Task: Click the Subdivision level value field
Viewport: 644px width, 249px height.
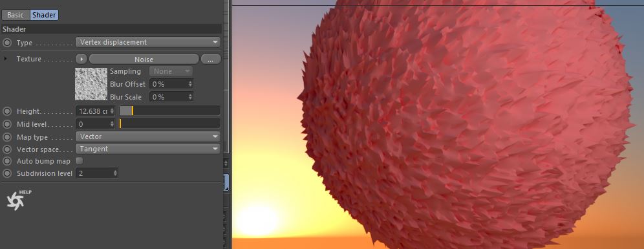Action: tap(94, 173)
